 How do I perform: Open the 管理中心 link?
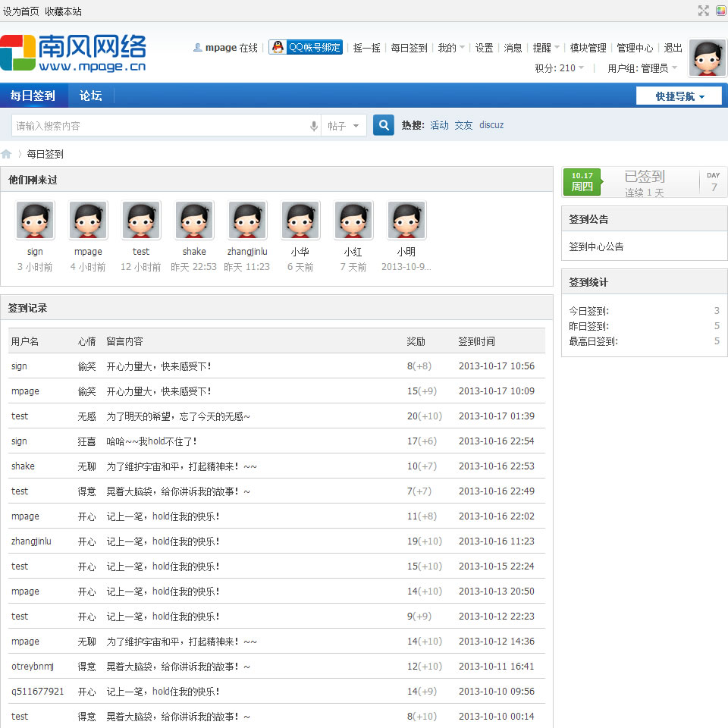coord(635,48)
